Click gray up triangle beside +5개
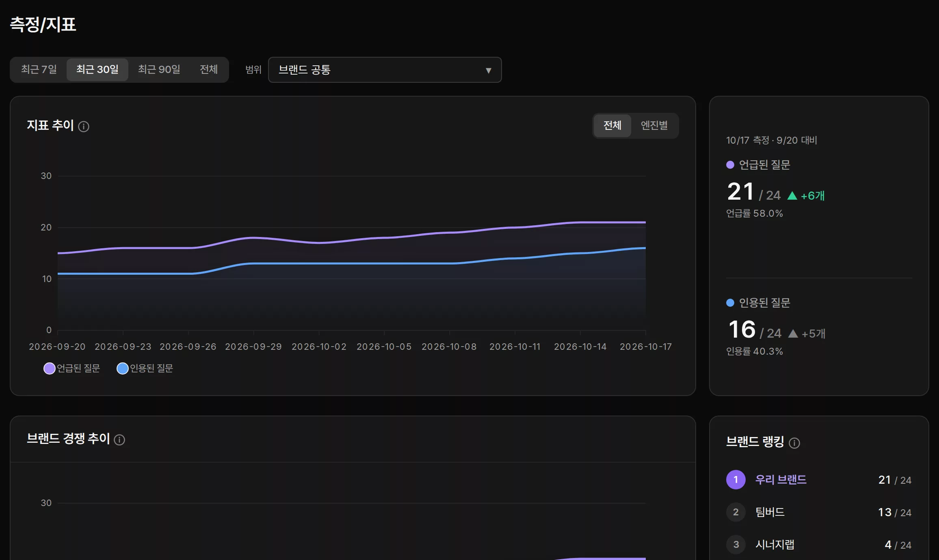The width and height of the screenshot is (939, 560). click(793, 334)
